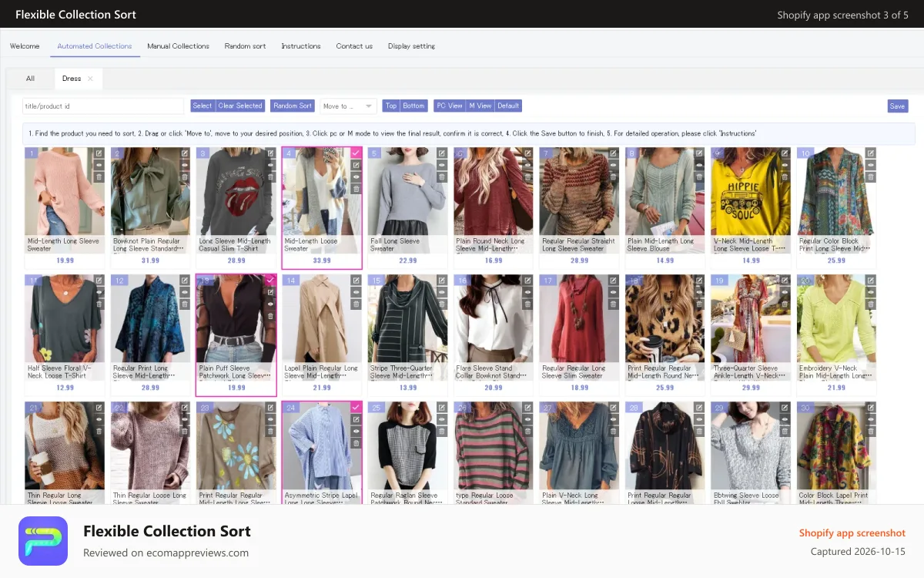Toggle visibility of product 1 pink sweater
924x578 pixels.
pyautogui.click(x=99, y=165)
